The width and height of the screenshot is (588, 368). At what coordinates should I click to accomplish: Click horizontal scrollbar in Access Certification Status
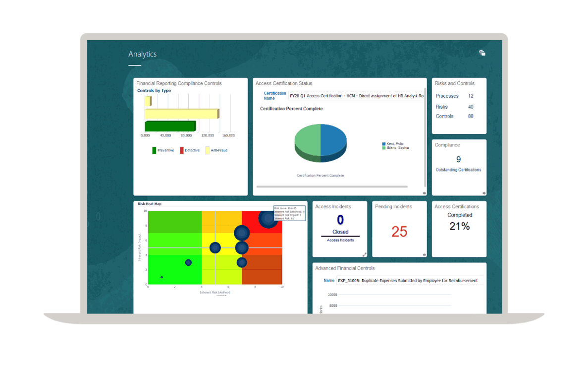pyautogui.click(x=332, y=187)
